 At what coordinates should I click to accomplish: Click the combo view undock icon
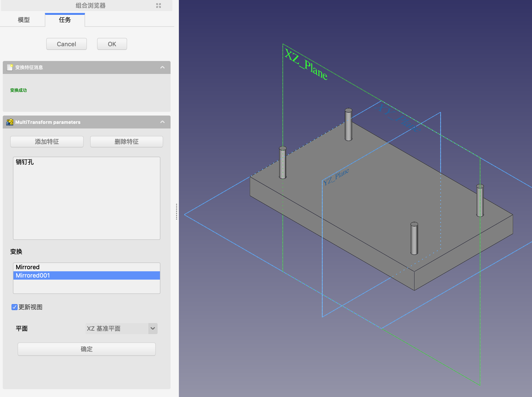[158, 6]
